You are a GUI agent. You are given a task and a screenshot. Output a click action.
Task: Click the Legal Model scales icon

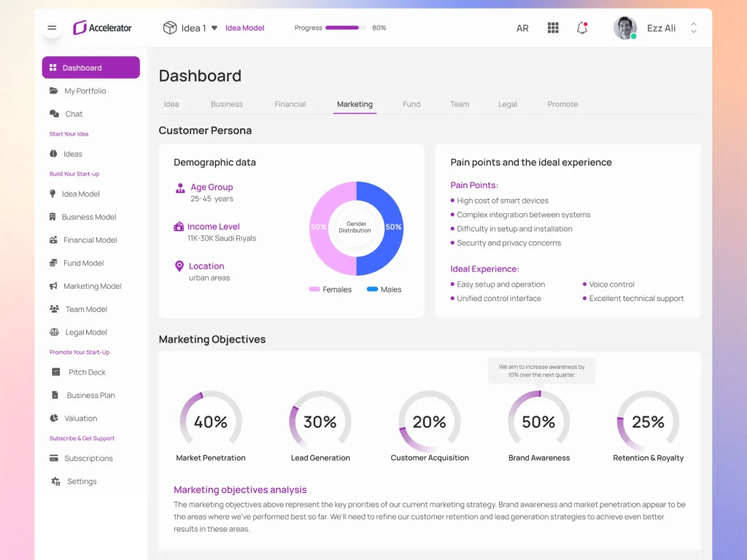pyautogui.click(x=54, y=332)
